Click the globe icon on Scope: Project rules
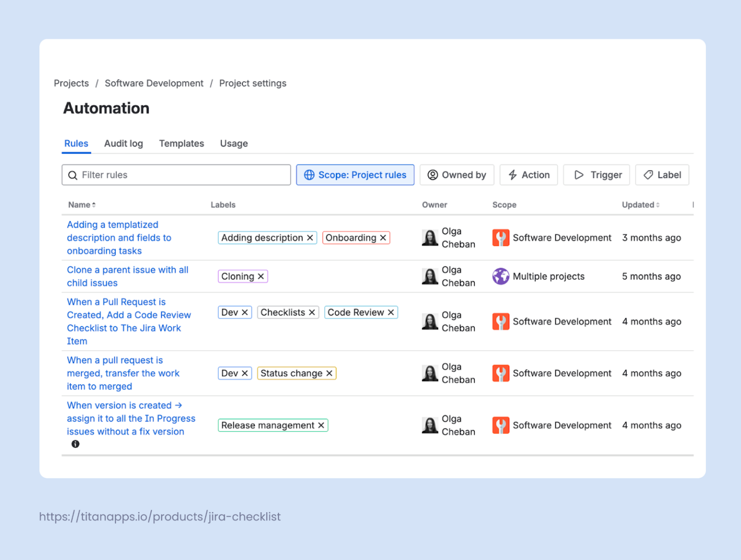This screenshot has width=741, height=560. click(309, 175)
